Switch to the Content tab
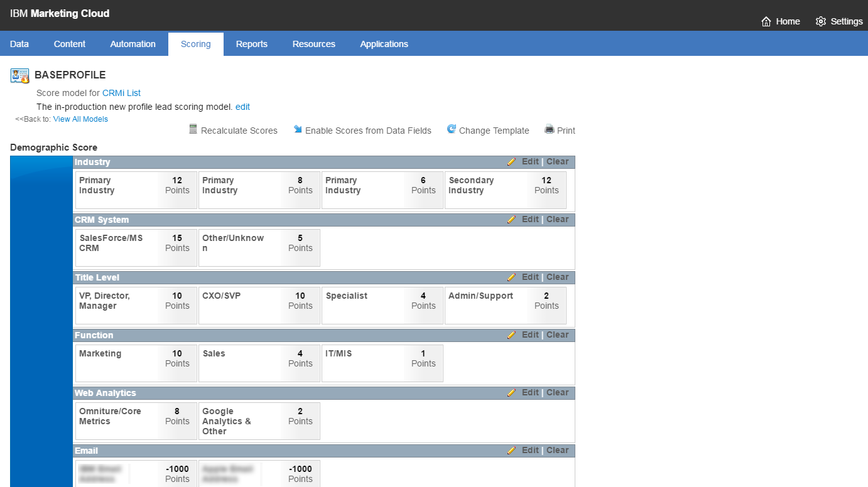 69,44
